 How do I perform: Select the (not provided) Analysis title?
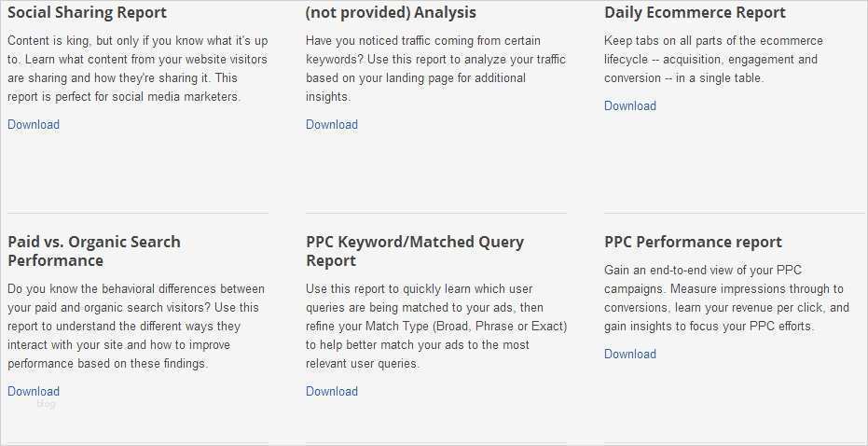click(391, 12)
